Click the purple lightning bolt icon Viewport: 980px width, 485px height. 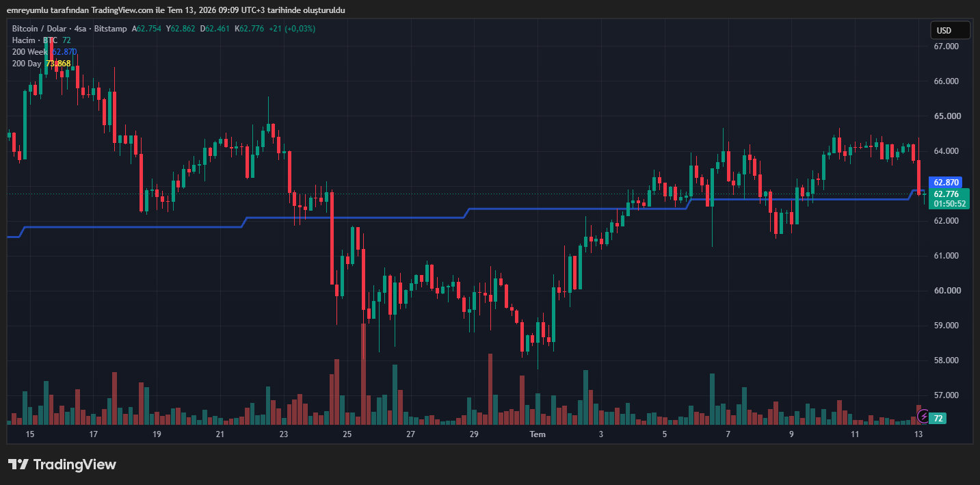[923, 416]
